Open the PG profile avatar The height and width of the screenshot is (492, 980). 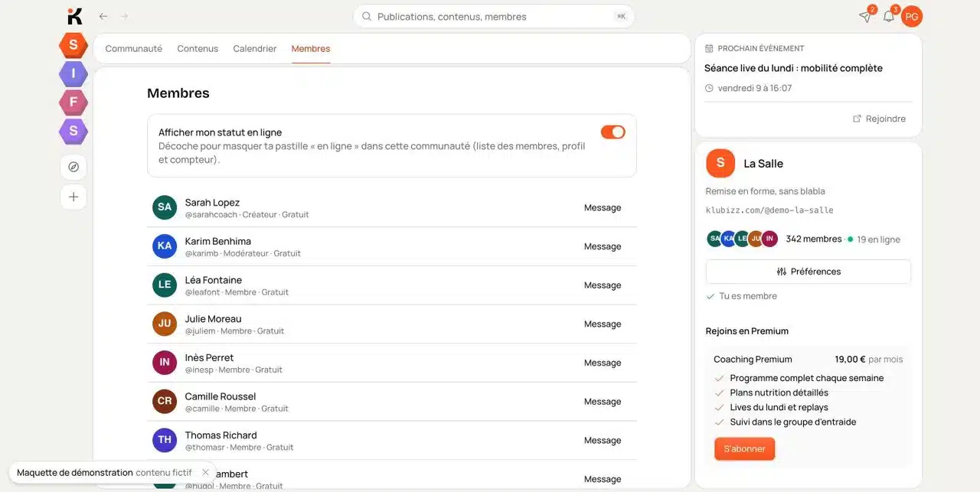(x=912, y=16)
